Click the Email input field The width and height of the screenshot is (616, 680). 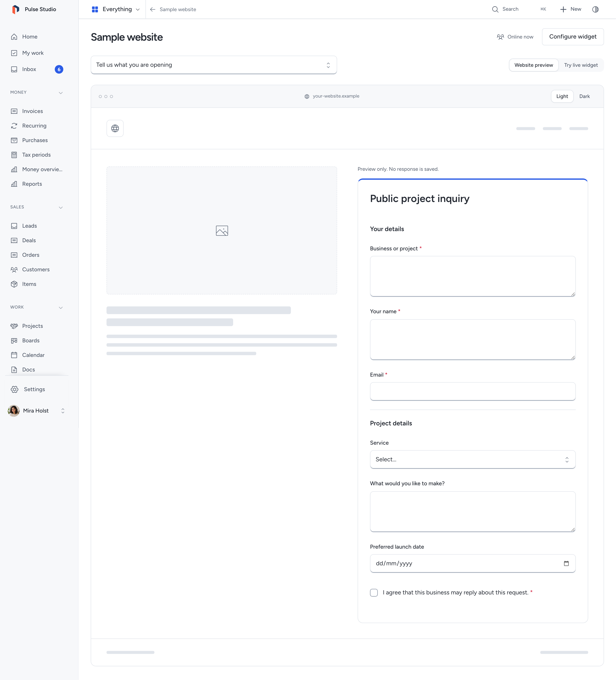pyautogui.click(x=473, y=391)
